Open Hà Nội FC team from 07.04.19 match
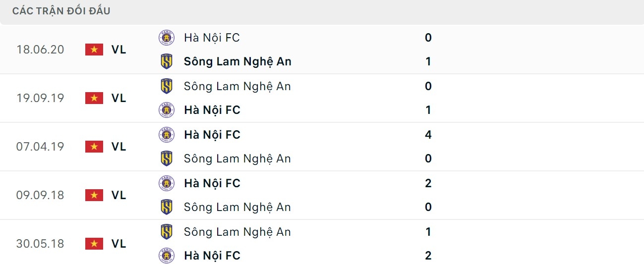This screenshot has width=644, height=264. coord(212,135)
